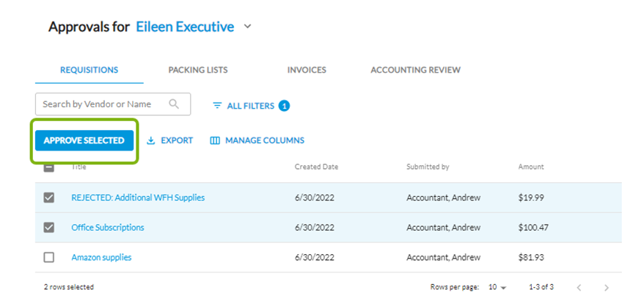
Task: Open the Rows per page dropdown
Action: (497, 287)
